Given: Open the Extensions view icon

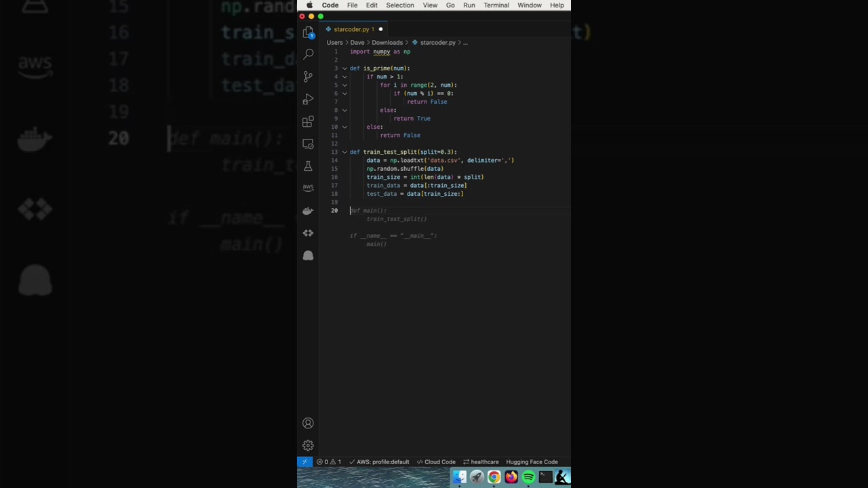Looking at the screenshot, I should (308, 121).
